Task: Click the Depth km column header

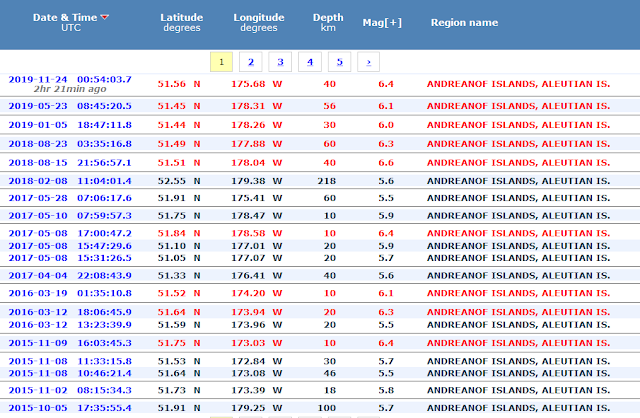Action: (328, 22)
